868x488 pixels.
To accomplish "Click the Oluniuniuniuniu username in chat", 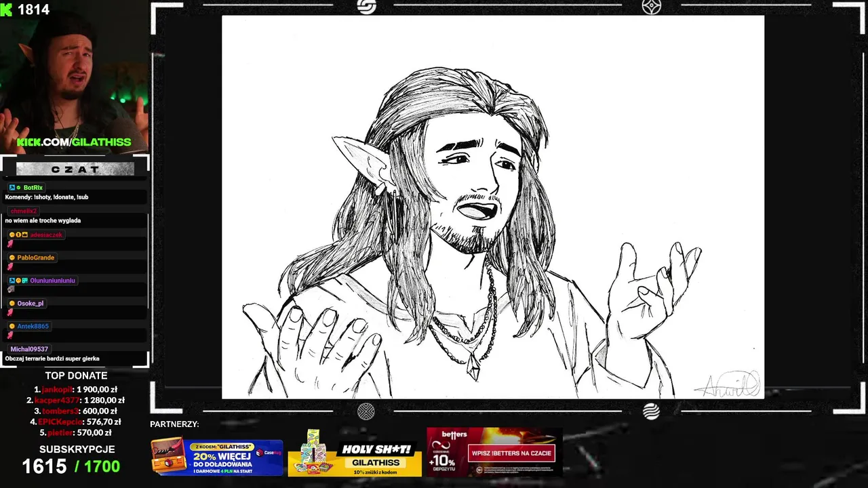I will tap(53, 281).
